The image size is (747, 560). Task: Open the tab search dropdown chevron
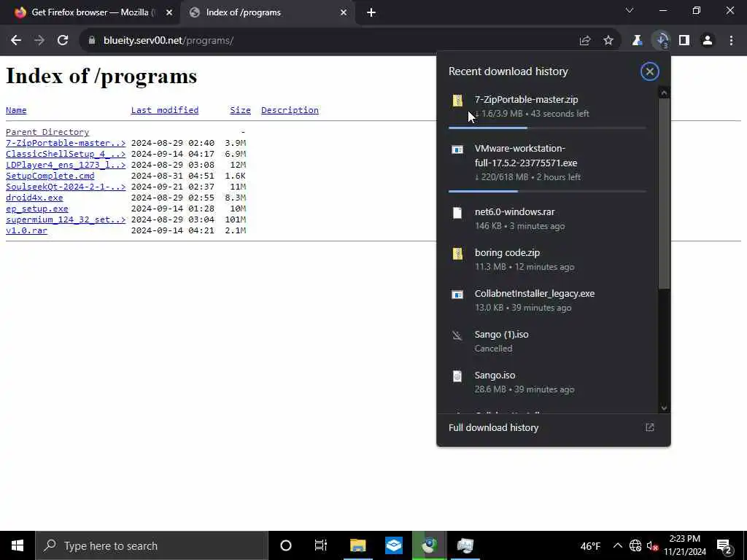pos(630,10)
